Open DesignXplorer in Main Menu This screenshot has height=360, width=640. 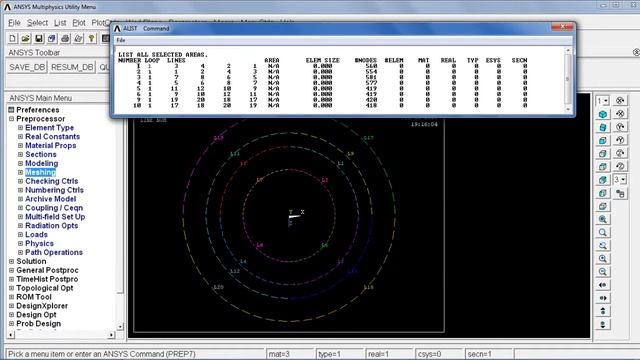point(42,306)
